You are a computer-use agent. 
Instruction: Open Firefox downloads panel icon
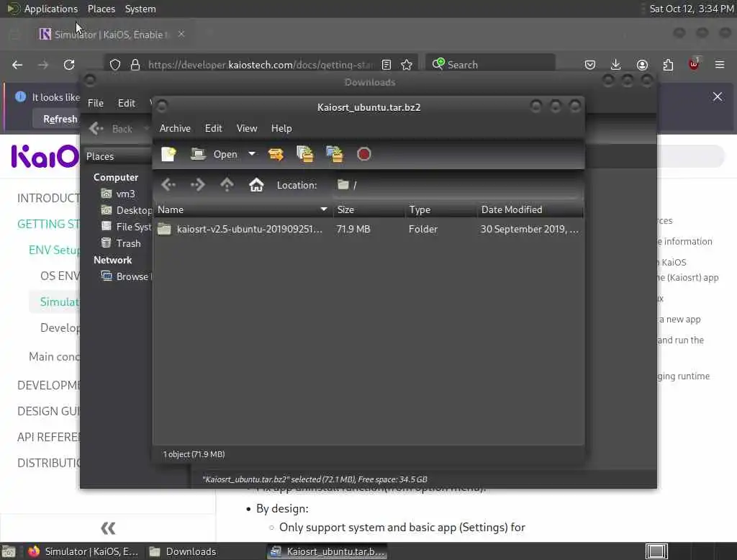pos(616,65)
